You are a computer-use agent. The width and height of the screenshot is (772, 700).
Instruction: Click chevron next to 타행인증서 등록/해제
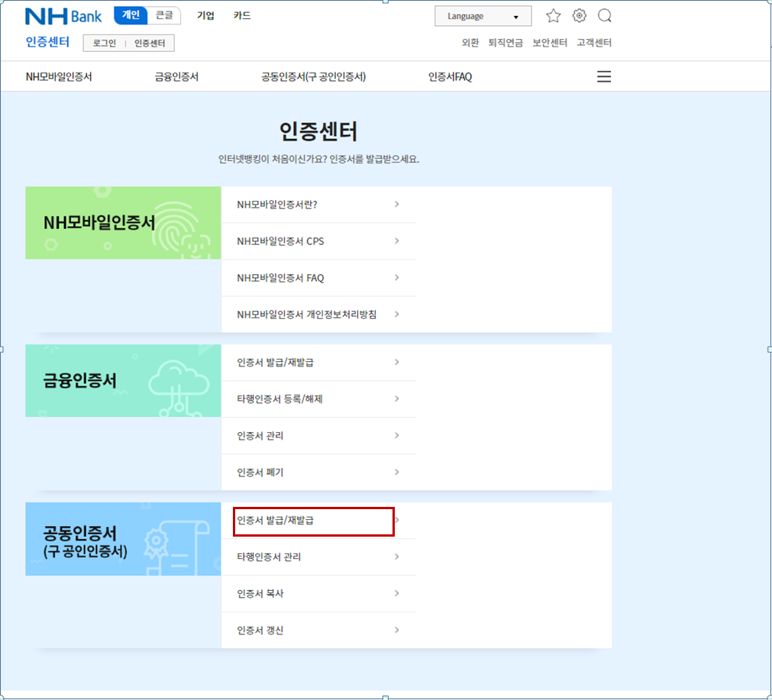coord(397,399)
